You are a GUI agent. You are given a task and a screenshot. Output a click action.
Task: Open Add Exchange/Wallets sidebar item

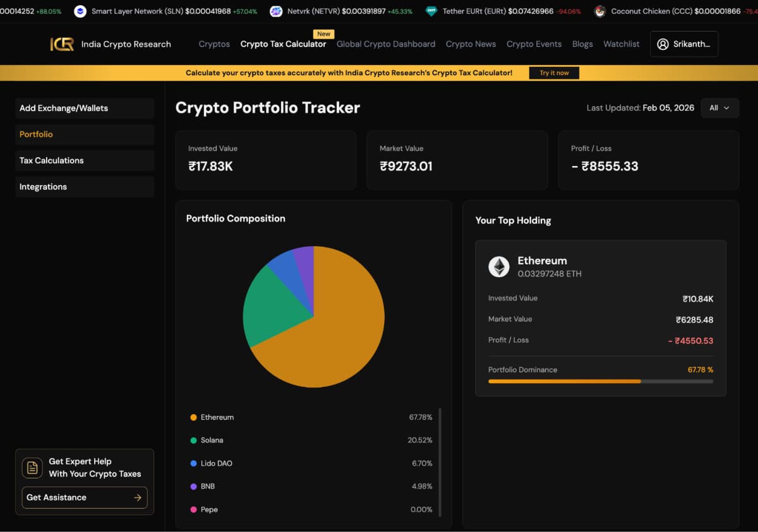(x=64, y=109)
